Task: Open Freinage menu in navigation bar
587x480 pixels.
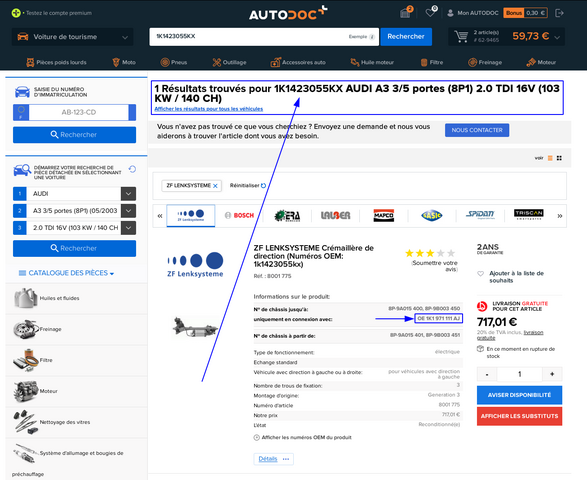Action: tap(485, 62)
